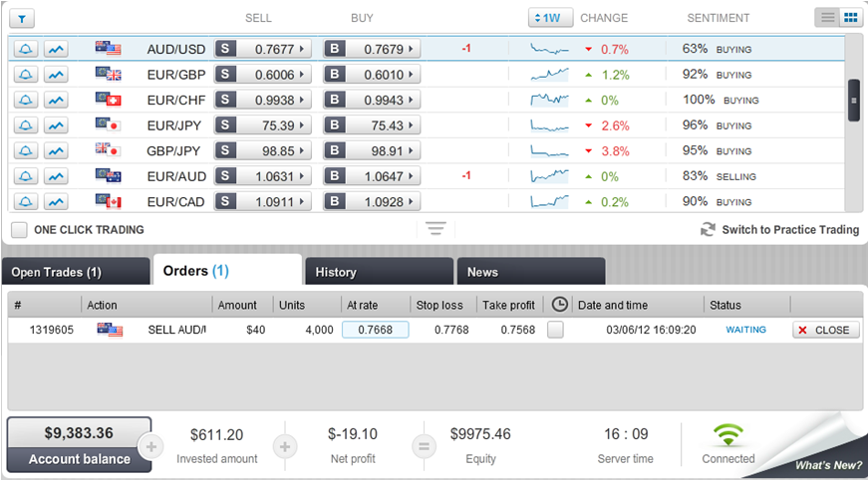Click Switch to Practice Trading link
868x481 pixels.
click(x=779, y=230)
